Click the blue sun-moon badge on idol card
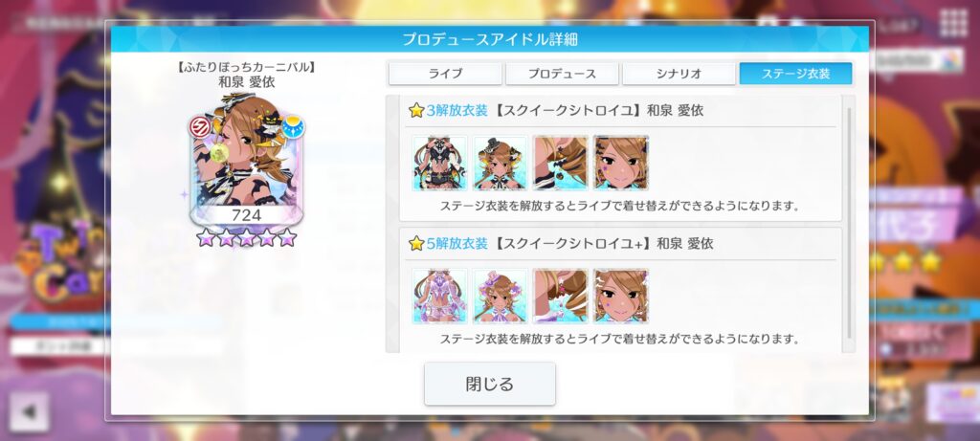The image size is (980, 441). [292, 127]
